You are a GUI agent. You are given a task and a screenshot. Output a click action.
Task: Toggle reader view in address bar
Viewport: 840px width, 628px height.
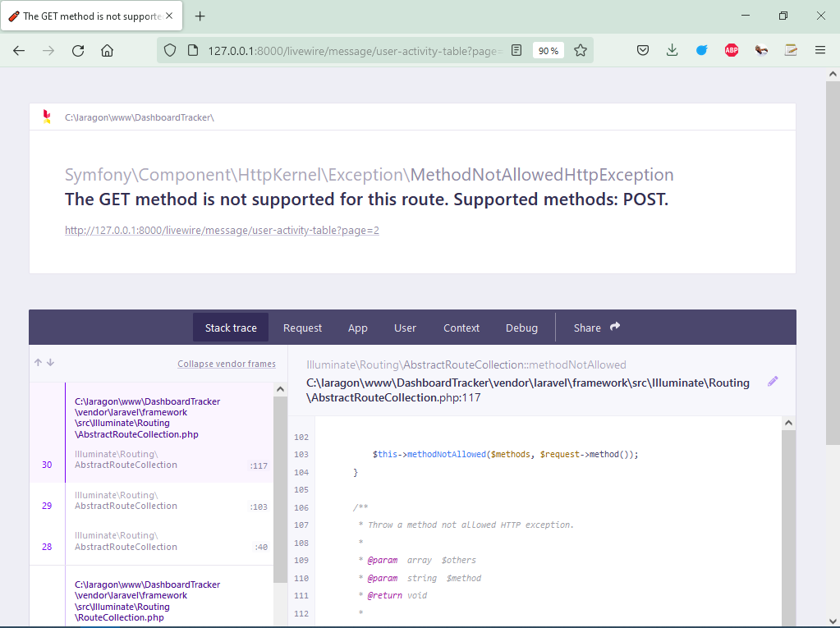(516, 51)
